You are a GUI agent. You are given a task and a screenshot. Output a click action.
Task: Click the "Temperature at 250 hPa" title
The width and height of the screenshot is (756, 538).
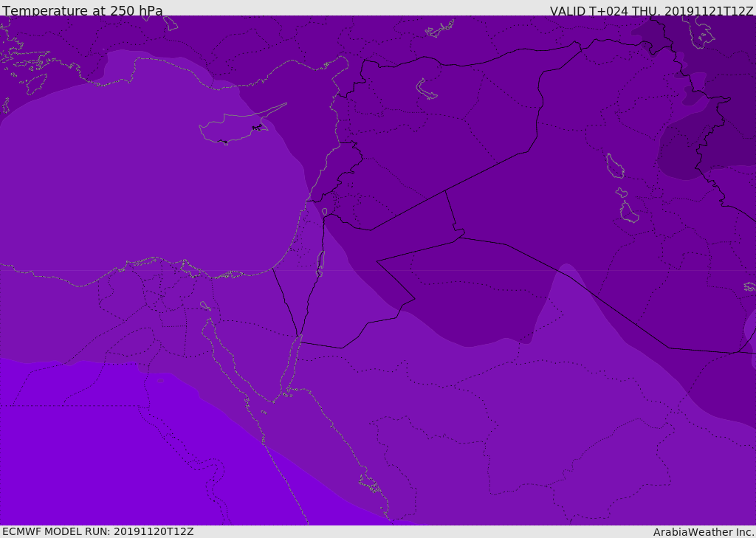coord(83,10)
